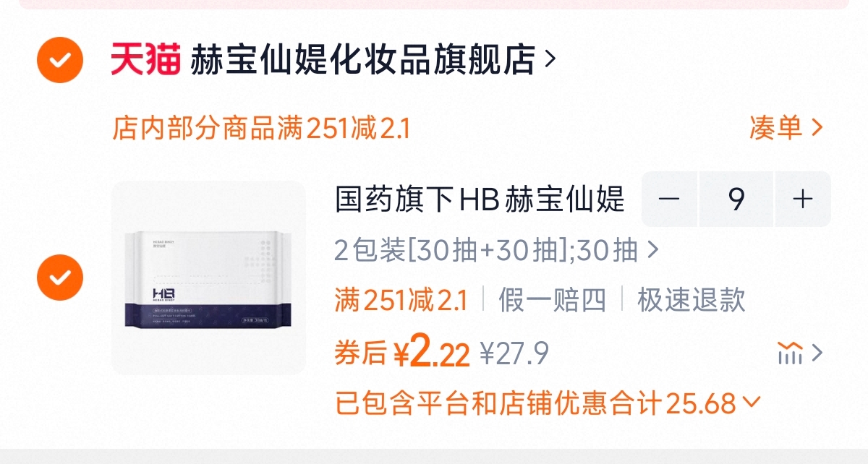Image resolution: width=868 pixels, height=464 pixels.
Task: Decrease quantity with the minus button
Action: pyautogui.click(x=669, y=199)
